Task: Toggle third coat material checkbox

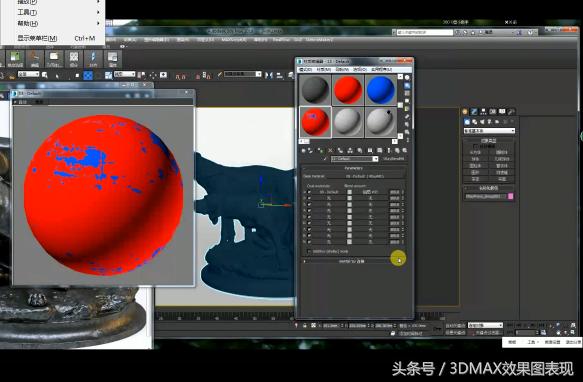Action: tap(309, 205)
